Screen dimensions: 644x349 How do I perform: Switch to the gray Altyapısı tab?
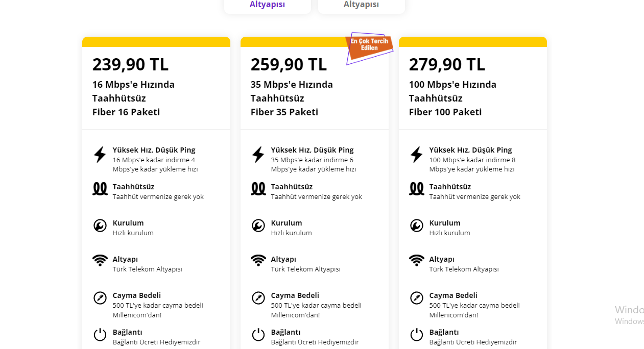pos(361,5)
